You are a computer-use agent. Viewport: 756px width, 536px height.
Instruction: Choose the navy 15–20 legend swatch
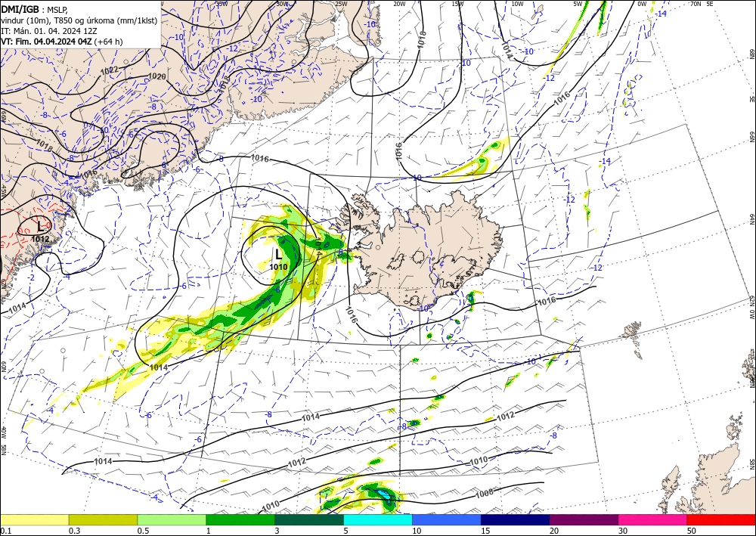516,519
